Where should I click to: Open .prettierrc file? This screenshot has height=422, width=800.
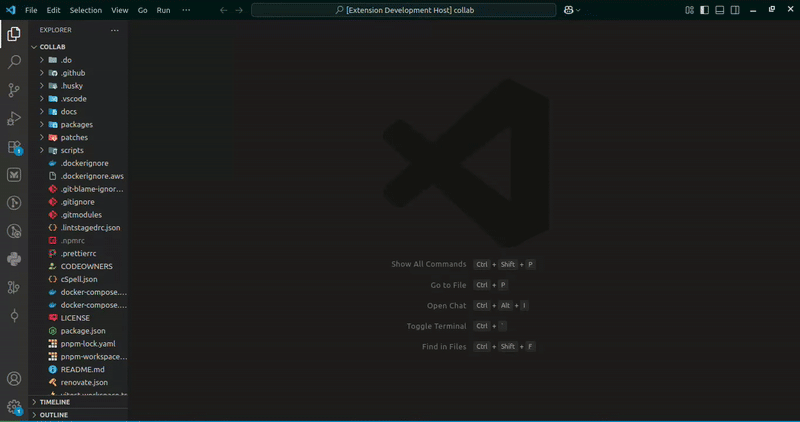coord(78,253)
